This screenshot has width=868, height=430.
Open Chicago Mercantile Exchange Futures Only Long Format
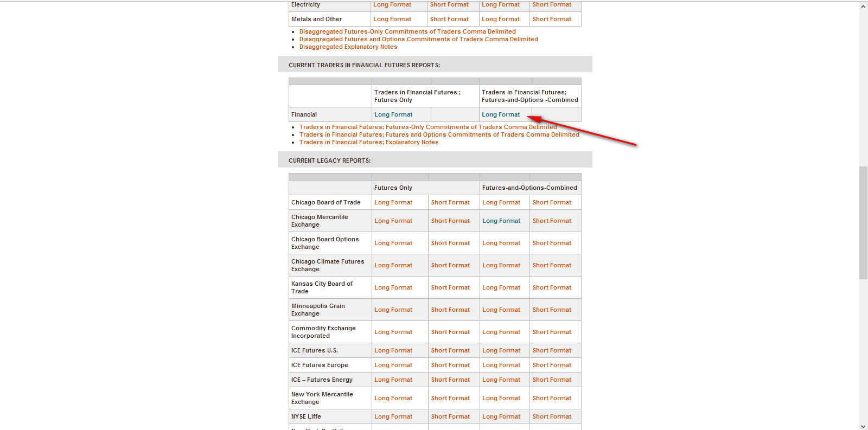(x=393, y=221)
